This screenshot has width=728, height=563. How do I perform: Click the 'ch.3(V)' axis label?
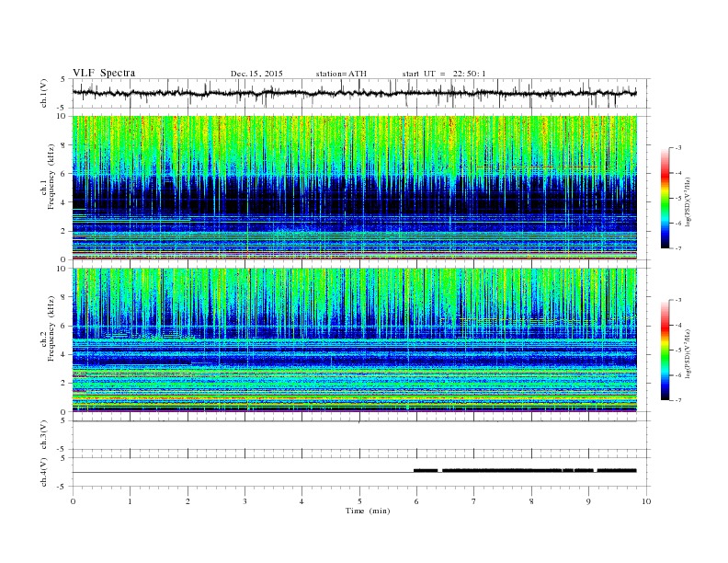(x=44, y=435)
